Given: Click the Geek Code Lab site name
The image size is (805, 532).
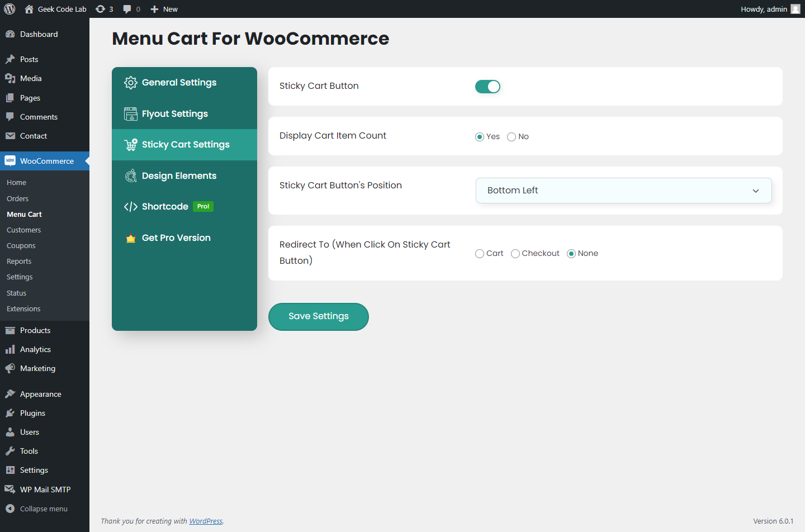Looking at the screenshot, I should click(62, 9).
